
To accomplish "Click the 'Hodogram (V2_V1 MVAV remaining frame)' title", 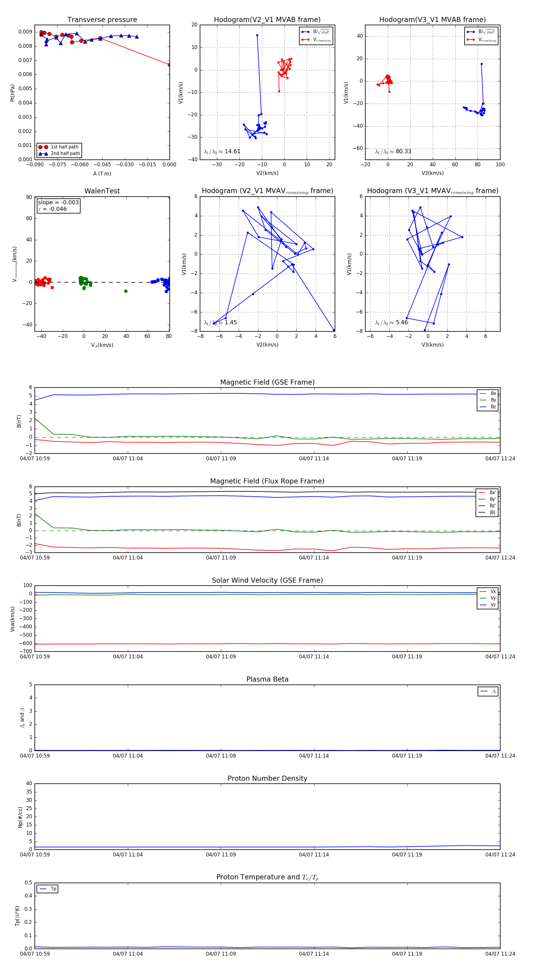I will point(267,191).
